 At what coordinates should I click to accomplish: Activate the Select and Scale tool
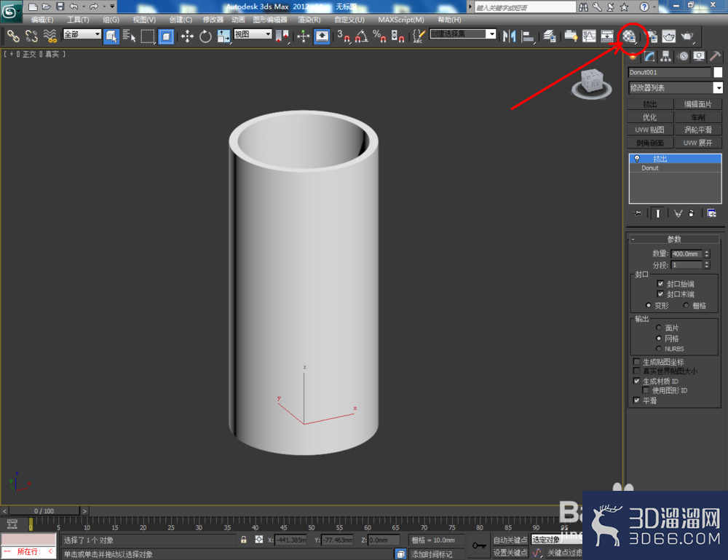click(223, 36)
